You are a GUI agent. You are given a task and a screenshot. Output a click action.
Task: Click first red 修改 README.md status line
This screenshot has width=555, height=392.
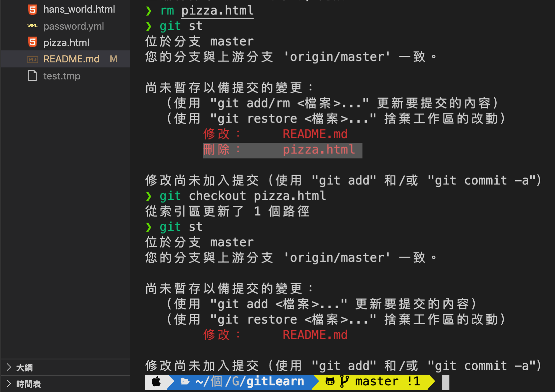click(x=275, y=134)
